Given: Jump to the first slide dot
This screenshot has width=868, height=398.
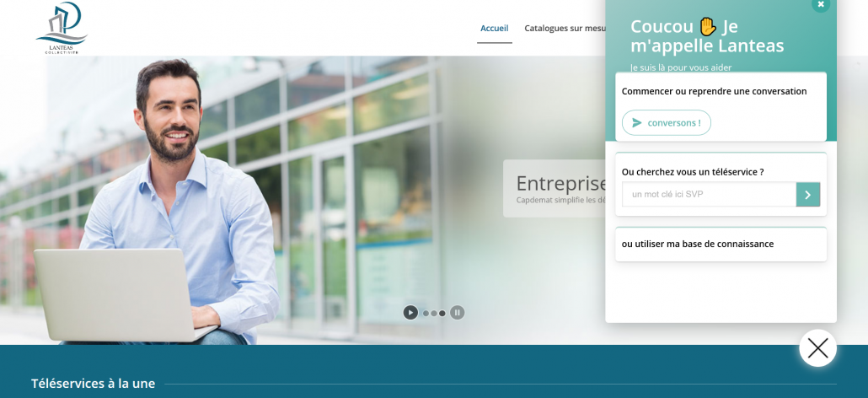Looking at the screenshot, I should coord(426,314).
